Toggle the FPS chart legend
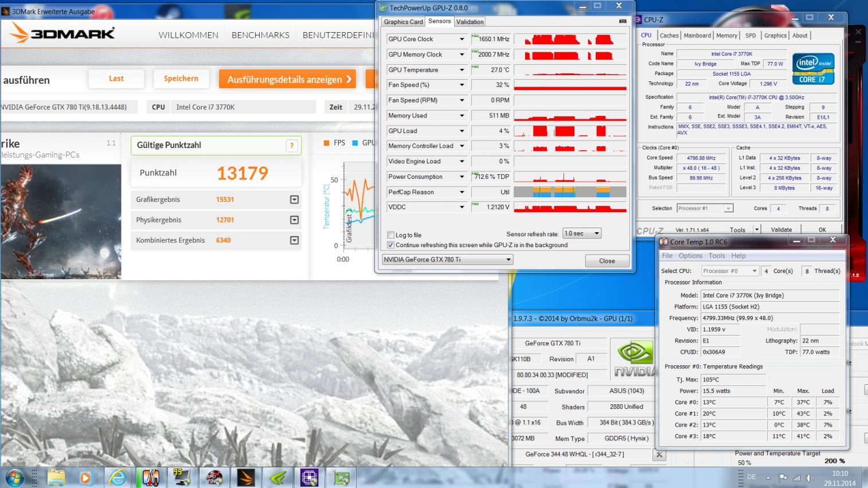Viewport: 868px width, 488px height. [334, 143]
